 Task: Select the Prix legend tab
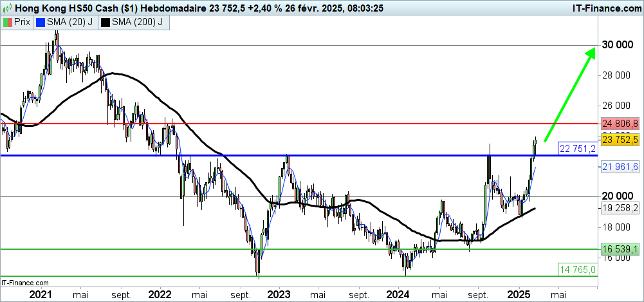click(x=17, y=23)
